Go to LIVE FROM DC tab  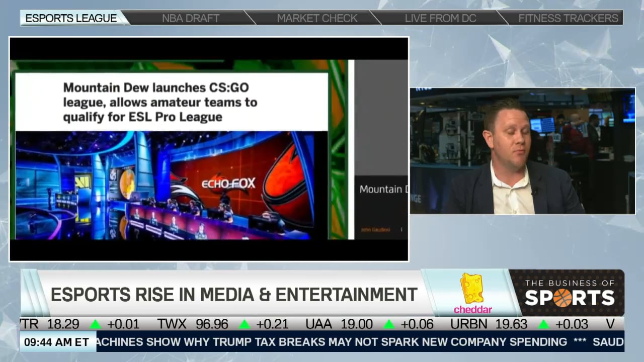click(x=440, y=18)
